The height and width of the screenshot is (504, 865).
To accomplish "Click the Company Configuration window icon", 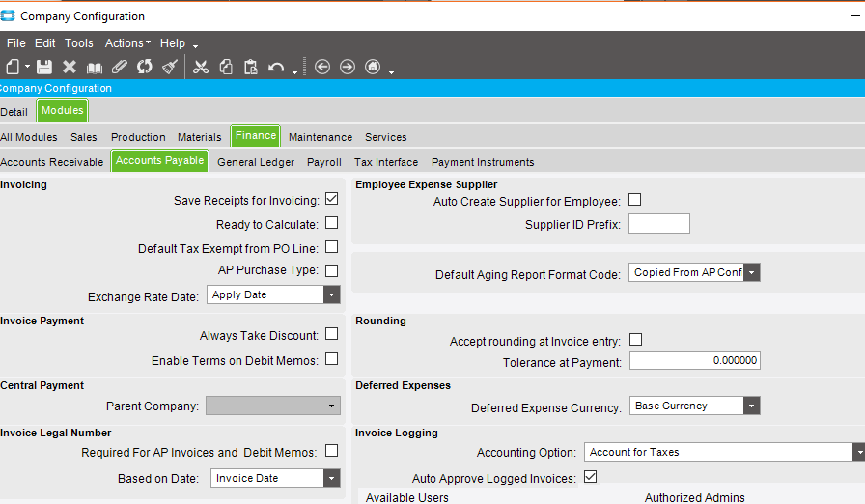I will coord(8,16).
